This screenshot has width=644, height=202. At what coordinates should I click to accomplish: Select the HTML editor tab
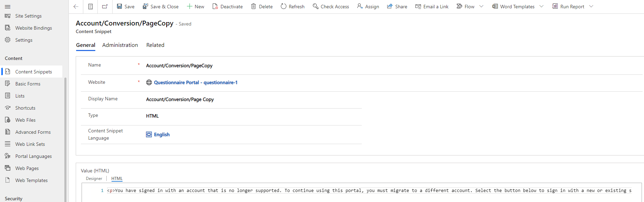117,179
